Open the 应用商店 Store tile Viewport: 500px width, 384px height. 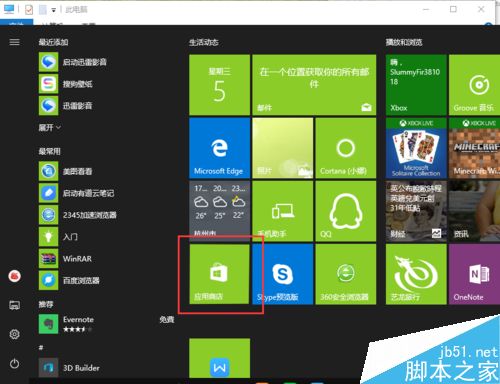(219, 274)
